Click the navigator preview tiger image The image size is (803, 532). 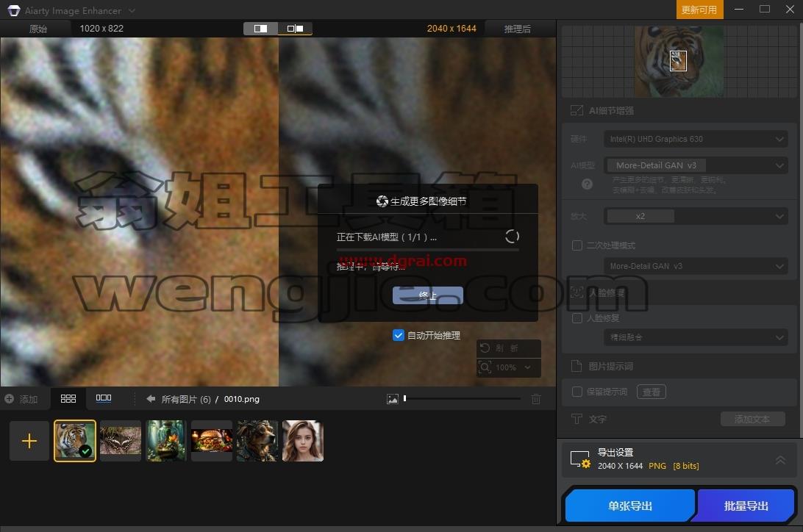[x=679, y=62]
